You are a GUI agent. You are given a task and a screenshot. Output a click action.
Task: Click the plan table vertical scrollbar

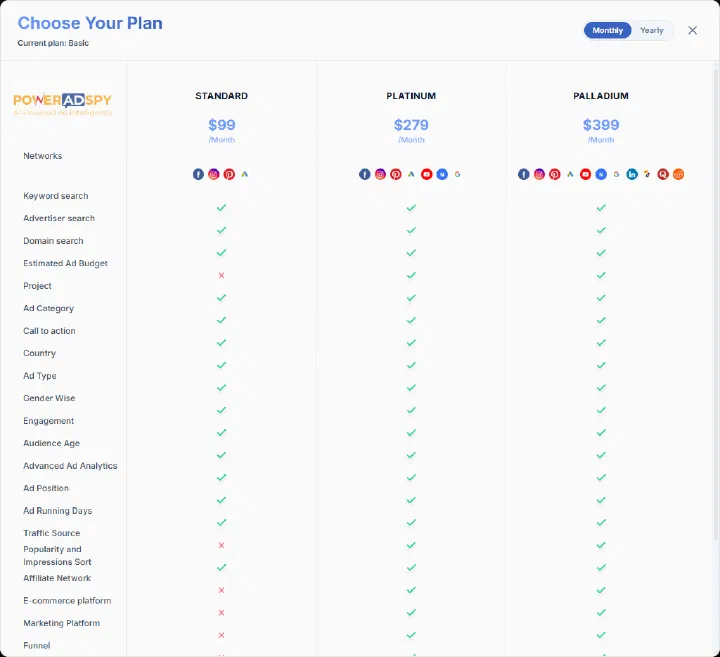(x=715, y=358)
